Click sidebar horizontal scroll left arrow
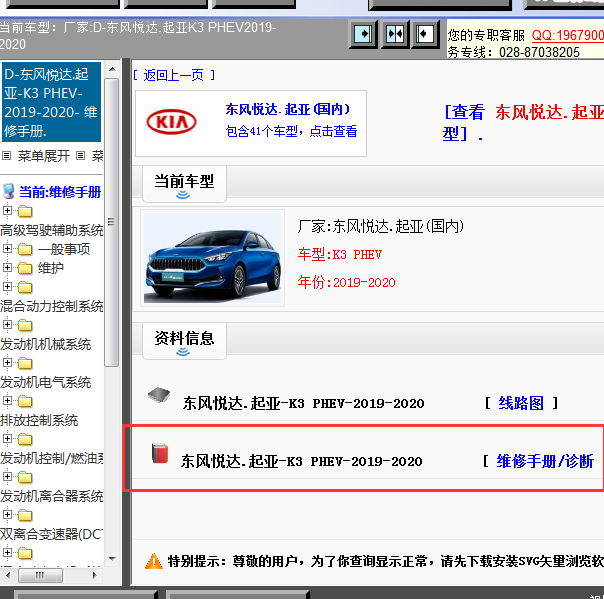604x599 pixels. click(x=8, y=576)
